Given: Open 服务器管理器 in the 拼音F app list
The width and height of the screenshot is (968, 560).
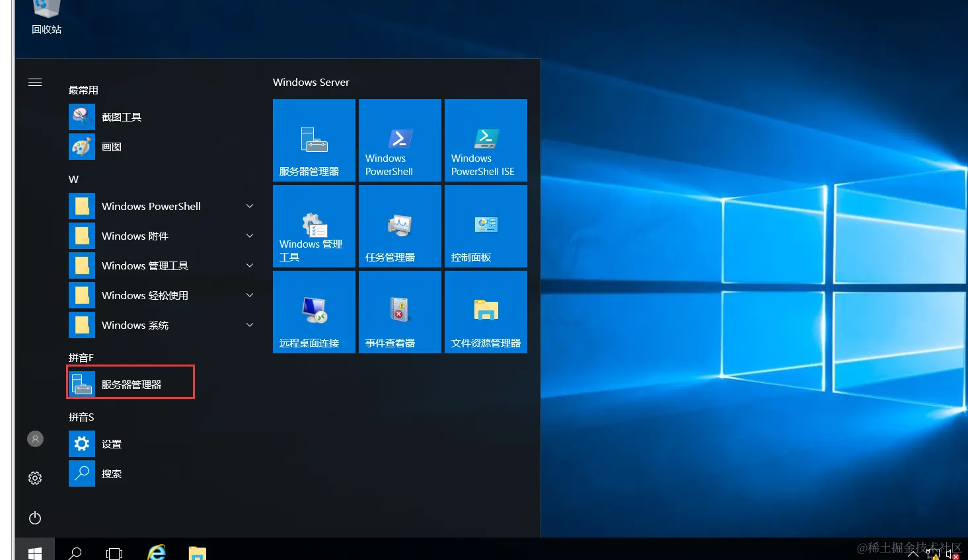Looking at the screenshot, I should 162,384.
